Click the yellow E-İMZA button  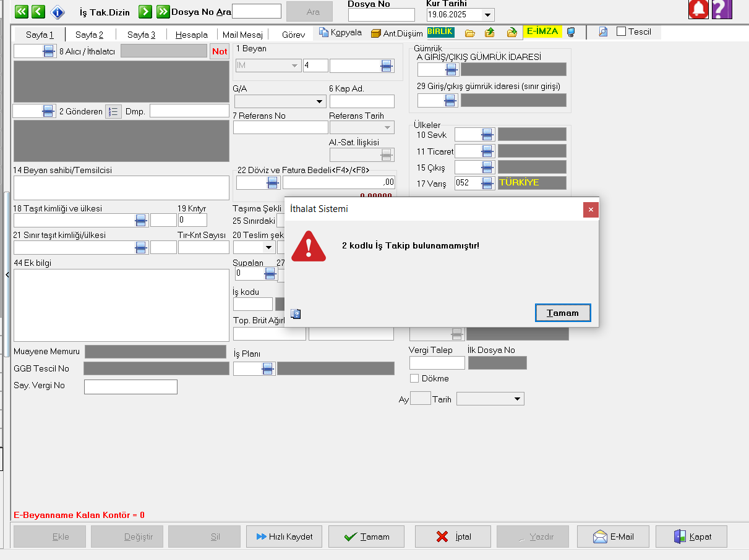(542, 32)
